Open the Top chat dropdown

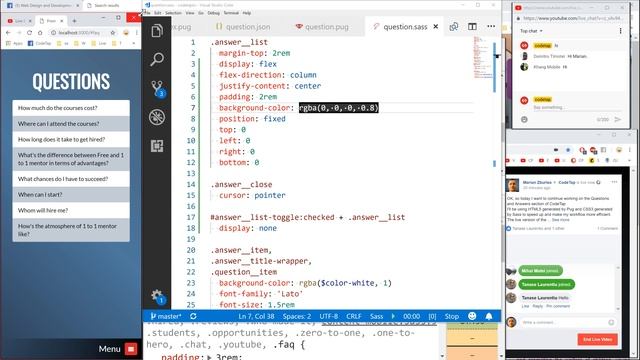[x=531, y=31]
